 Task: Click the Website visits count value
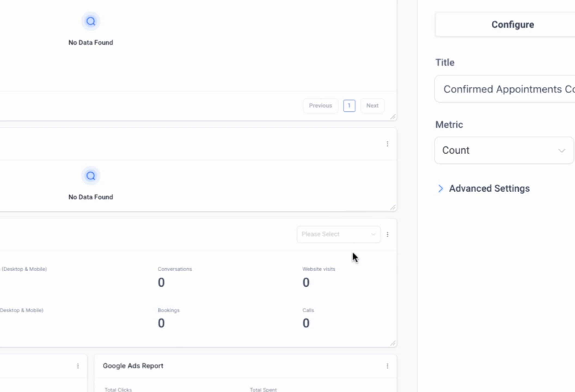pos(306,282)
